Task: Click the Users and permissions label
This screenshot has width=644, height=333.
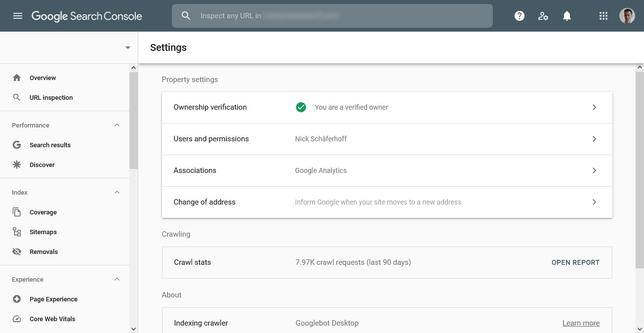Action: (x=211, y=139)
